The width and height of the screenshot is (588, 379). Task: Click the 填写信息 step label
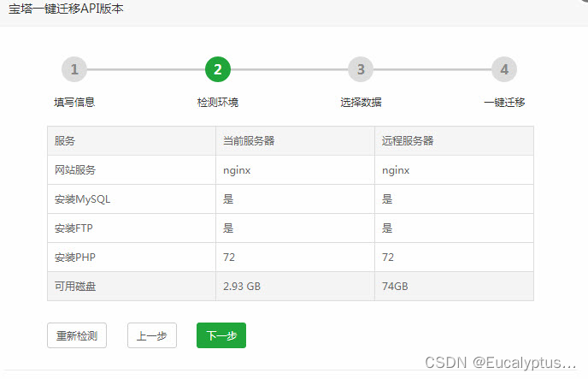click(74, 103)
